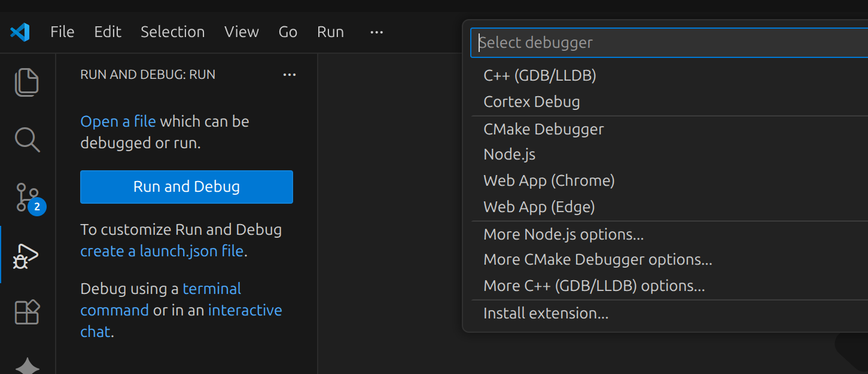Open the Go menu

288,32
